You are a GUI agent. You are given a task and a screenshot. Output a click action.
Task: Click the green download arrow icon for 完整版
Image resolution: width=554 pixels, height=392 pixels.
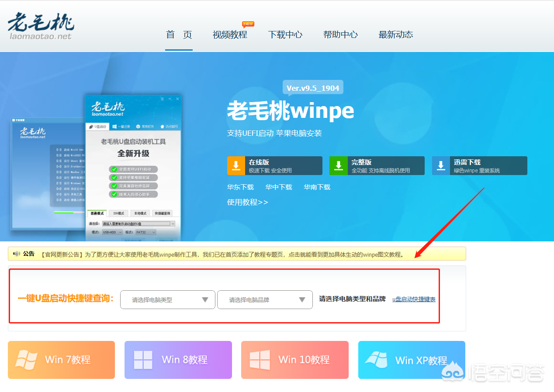point(338,166)
